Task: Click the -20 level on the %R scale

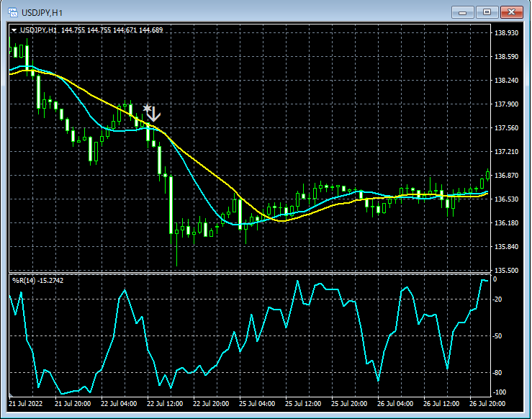Action: (x=497, y=299)
